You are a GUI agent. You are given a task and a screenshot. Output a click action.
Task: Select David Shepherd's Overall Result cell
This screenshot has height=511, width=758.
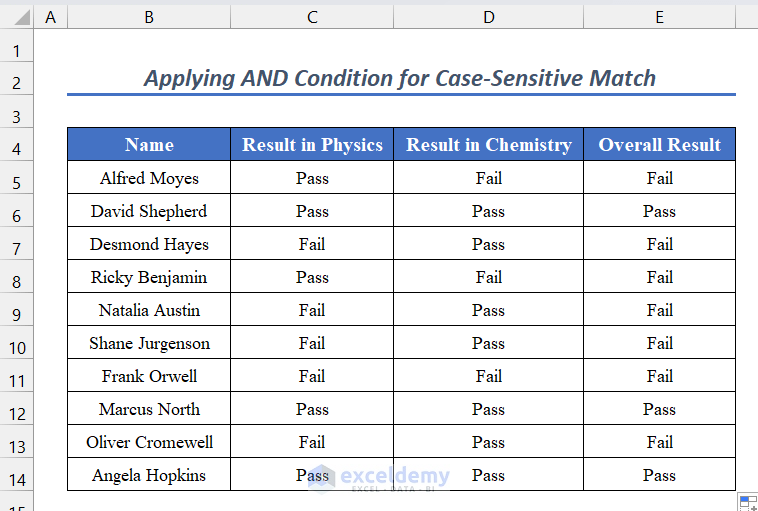coord(659,211)
